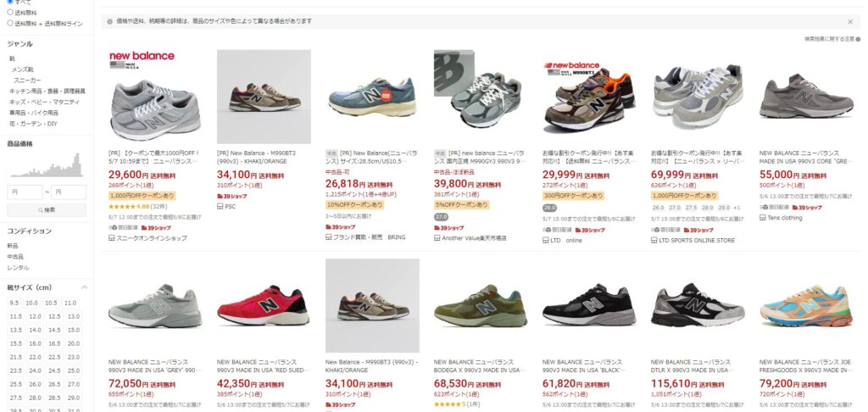Click the shop icon next to Tens clothing

pyautogui.click(x=762, y=218)
